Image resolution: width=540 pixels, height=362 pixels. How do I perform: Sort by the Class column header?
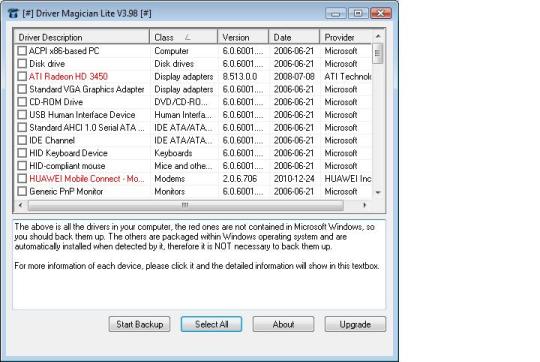click(x=184, y=37)
